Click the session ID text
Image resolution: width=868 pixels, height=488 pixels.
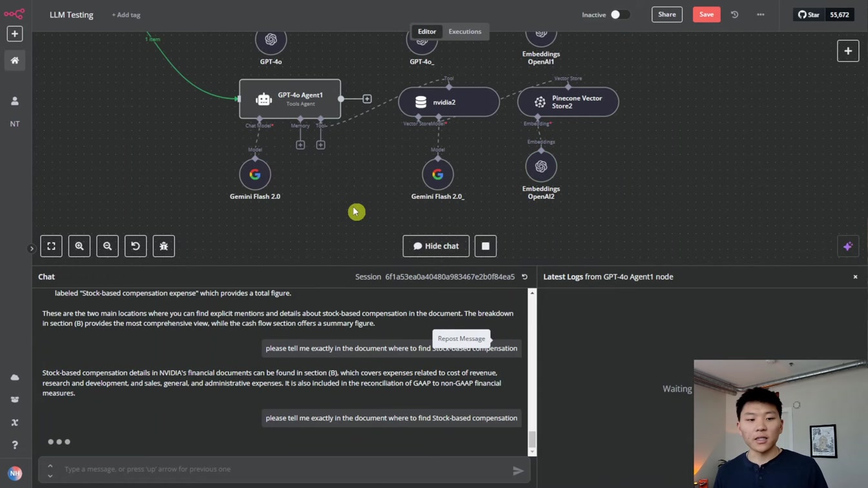450,277
